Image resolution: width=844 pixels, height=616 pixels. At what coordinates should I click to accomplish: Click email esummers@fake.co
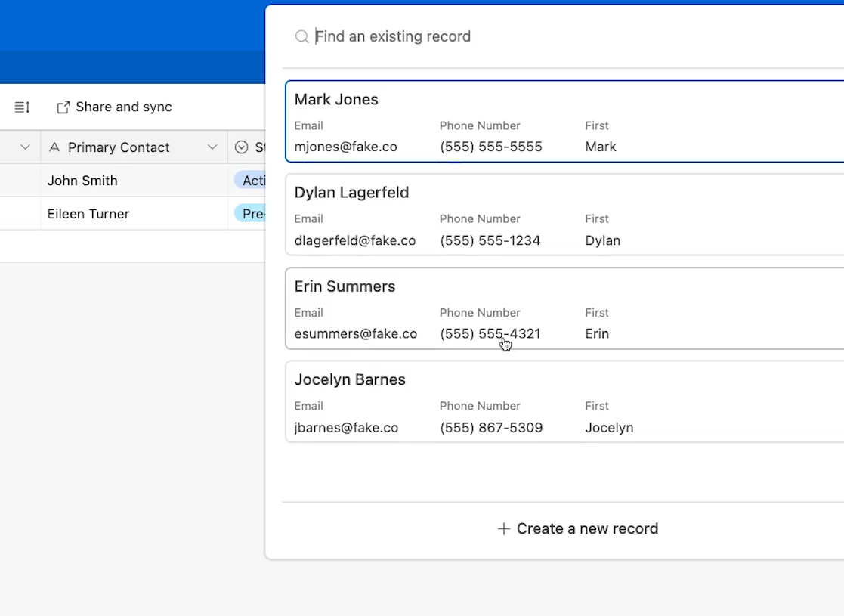click(356, 334)
